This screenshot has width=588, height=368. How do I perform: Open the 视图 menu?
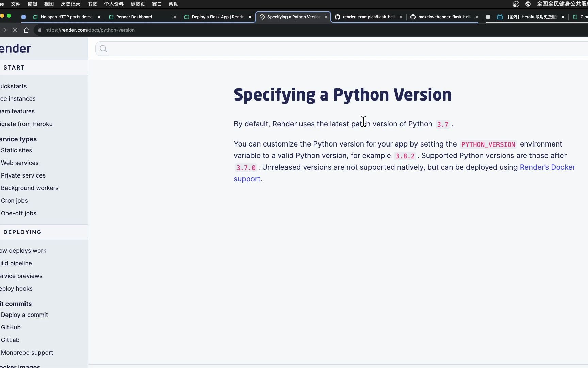(x=49, y=4)
